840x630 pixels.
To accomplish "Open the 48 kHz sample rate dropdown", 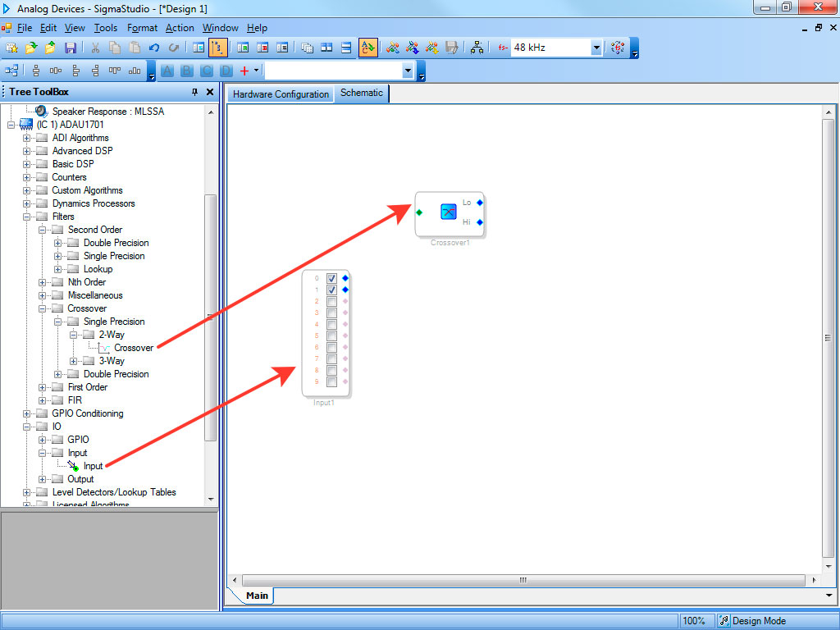I will tap(596, 48).
